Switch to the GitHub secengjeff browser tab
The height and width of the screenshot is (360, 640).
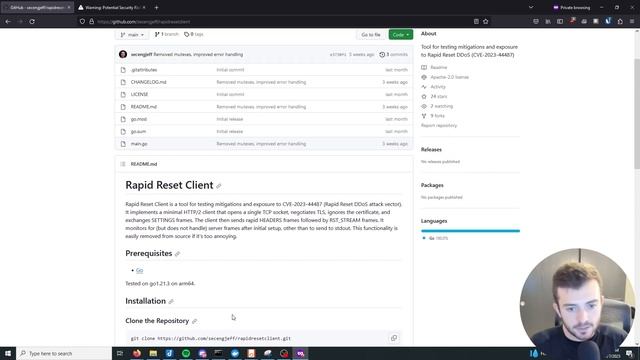pos(37,7)
